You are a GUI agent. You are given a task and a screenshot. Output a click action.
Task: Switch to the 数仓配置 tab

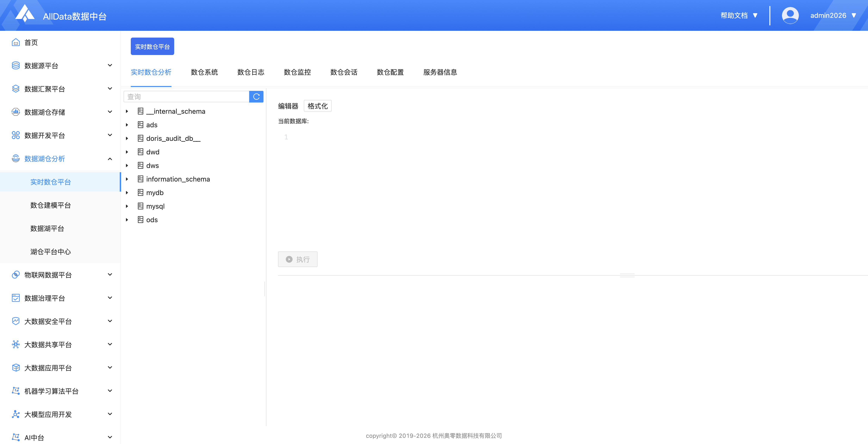pyautogui.click(x=390, y=72)
